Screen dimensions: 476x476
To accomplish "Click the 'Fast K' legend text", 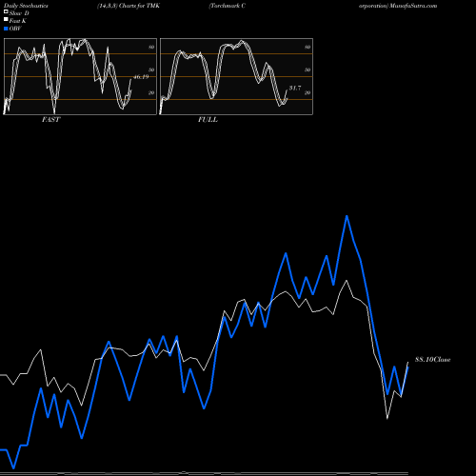I will click(18, 21).
